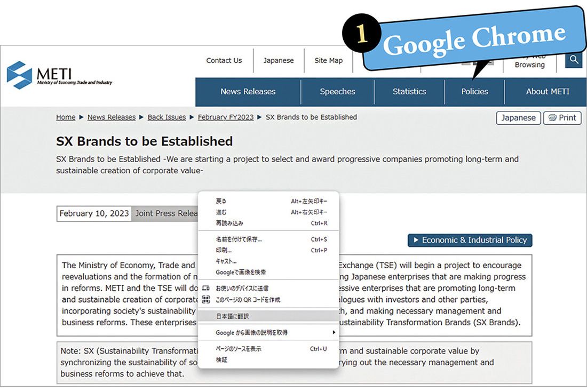Switch to Japanese in the top header
The height and width of the screenshot is (392, 587).
(279, 61)
